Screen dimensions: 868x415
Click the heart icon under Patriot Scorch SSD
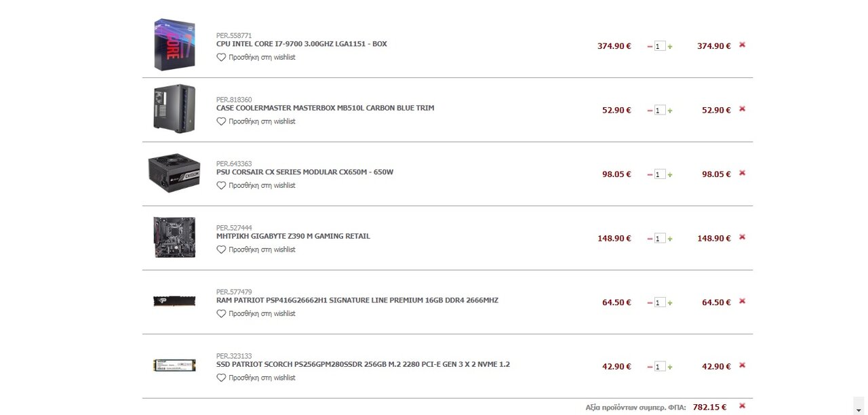(221, 378)
